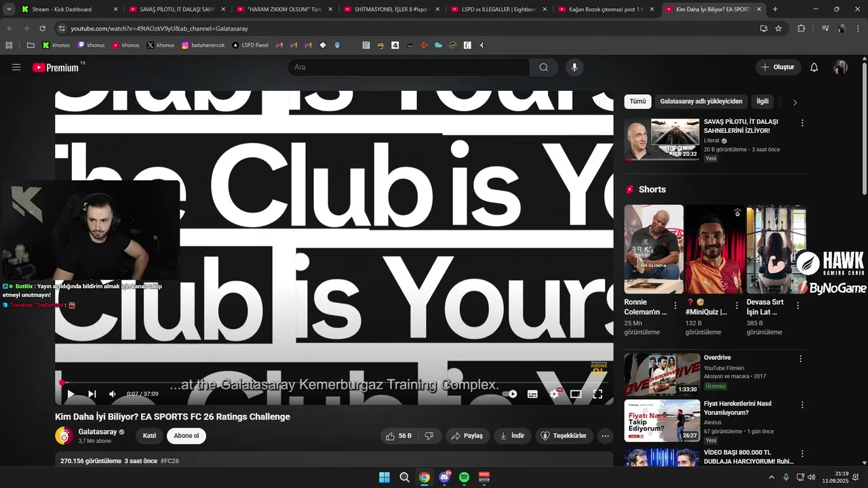The height and width of the screenshot is (488, 868).
Task: Download the video with İndir
Action: pos(512,436)
